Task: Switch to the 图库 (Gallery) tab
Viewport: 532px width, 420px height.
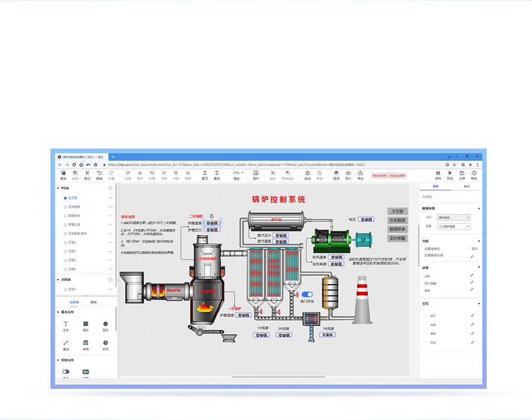Action: coord(93,302)
